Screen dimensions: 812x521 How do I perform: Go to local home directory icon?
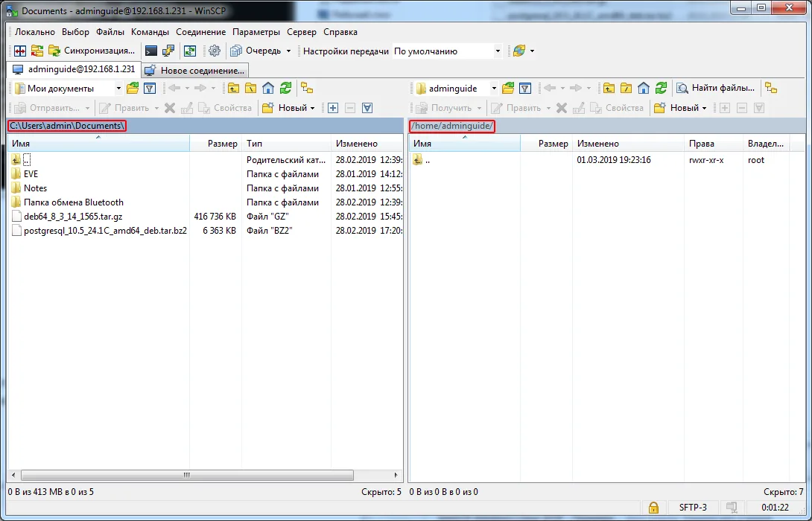pyautogui.click(x=268, y=88)
